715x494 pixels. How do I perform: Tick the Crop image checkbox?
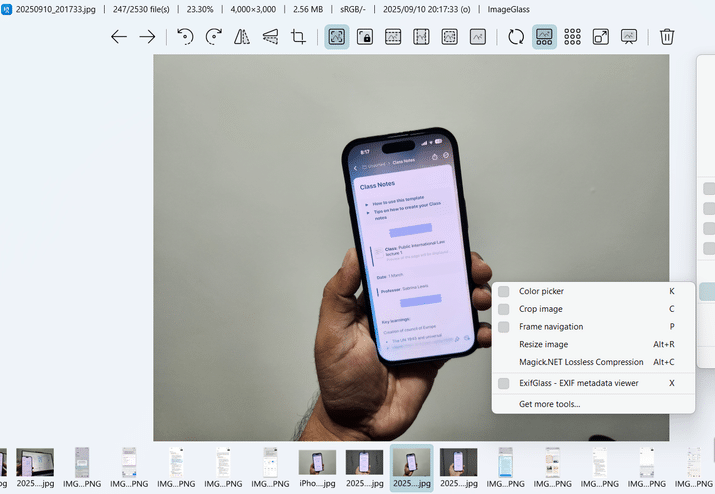pyautogui.click(x=503, y=309)
